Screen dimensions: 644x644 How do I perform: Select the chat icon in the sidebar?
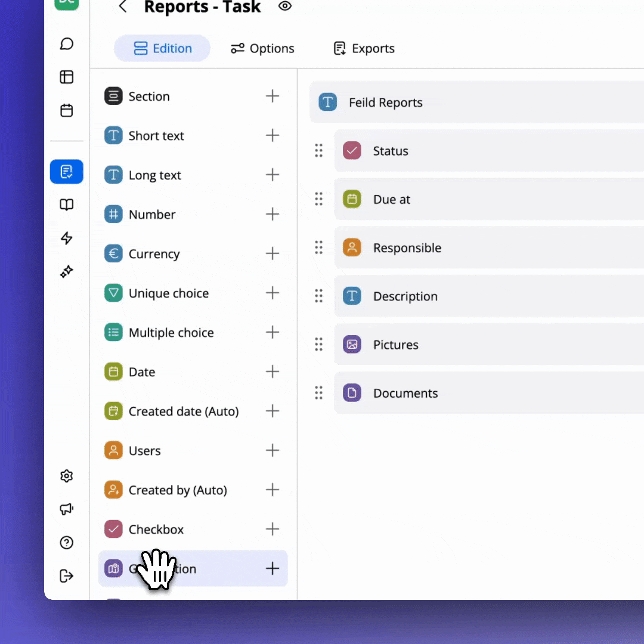pos(66,44)
